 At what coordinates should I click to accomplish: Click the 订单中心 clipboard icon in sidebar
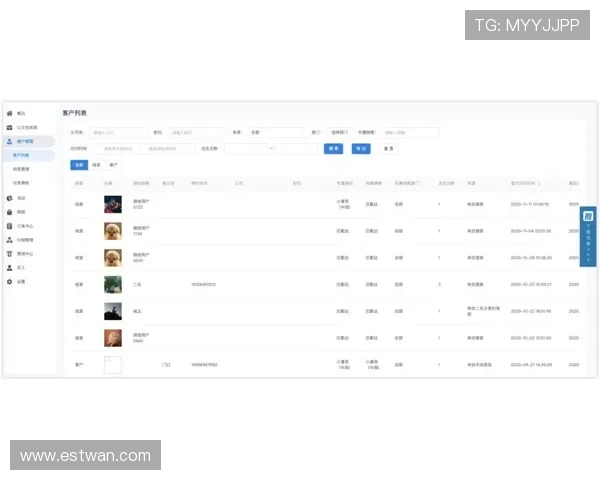pos(9,226)
